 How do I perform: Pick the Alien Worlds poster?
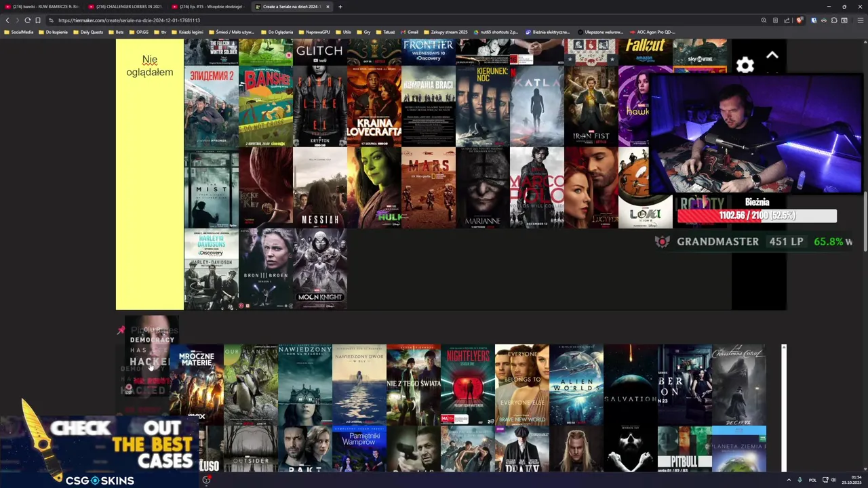(x=576, y=384)
